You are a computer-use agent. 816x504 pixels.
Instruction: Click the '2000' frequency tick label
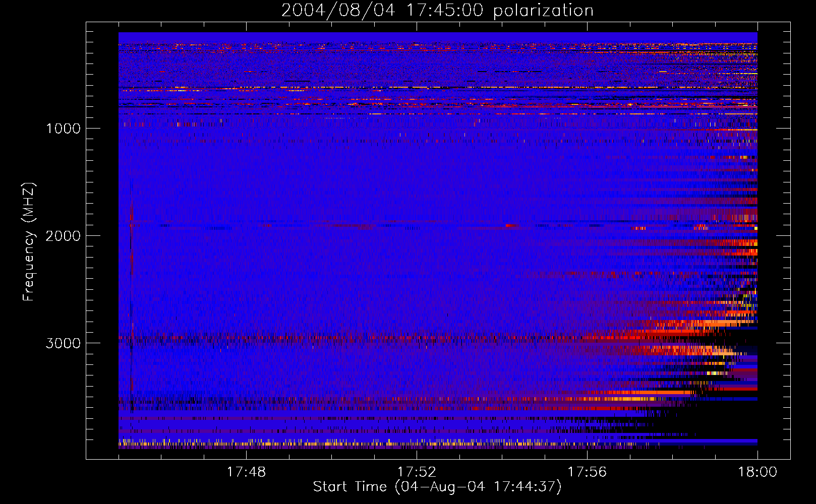pyautogui.click(x=63, y=236)
